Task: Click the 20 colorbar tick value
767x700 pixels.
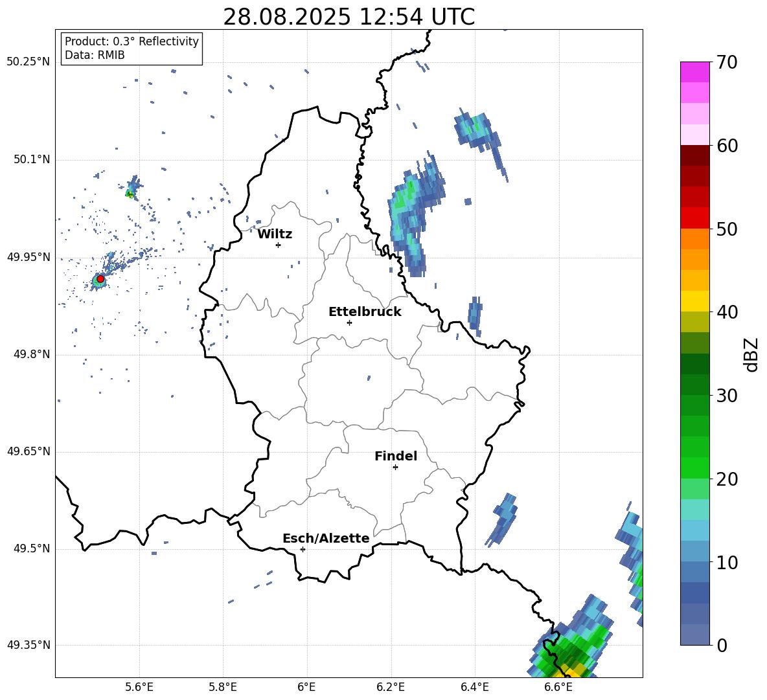Action: pos(727,479)
